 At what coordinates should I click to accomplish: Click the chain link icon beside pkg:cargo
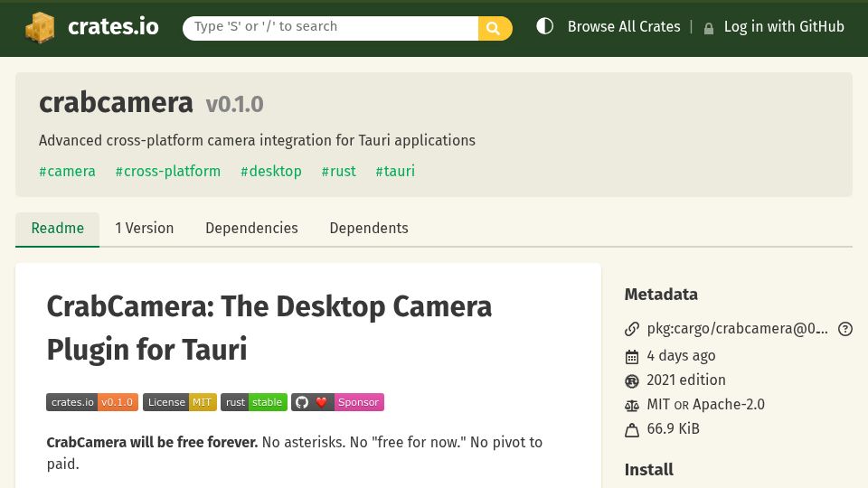(x=632, y=329)
